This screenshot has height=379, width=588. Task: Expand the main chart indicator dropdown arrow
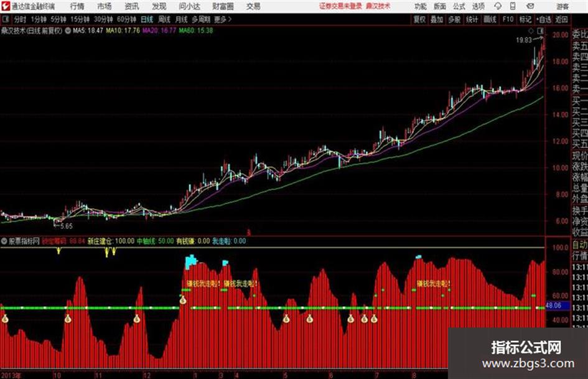click(68, 30)
